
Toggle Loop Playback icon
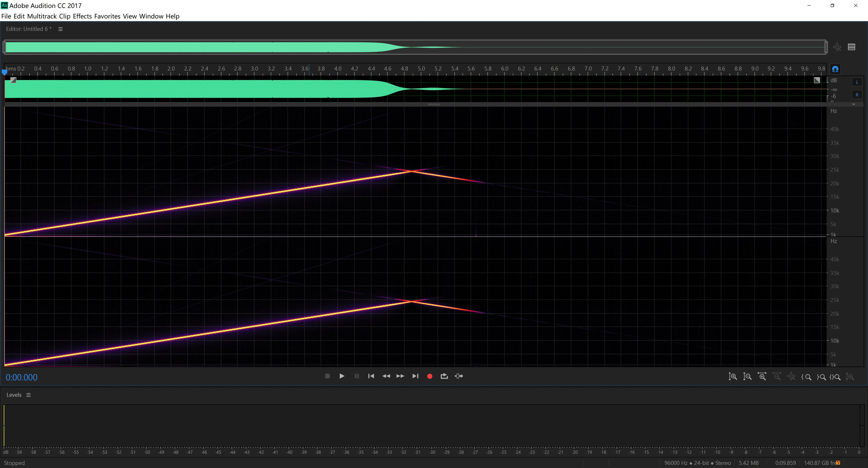tap(444, 376)
